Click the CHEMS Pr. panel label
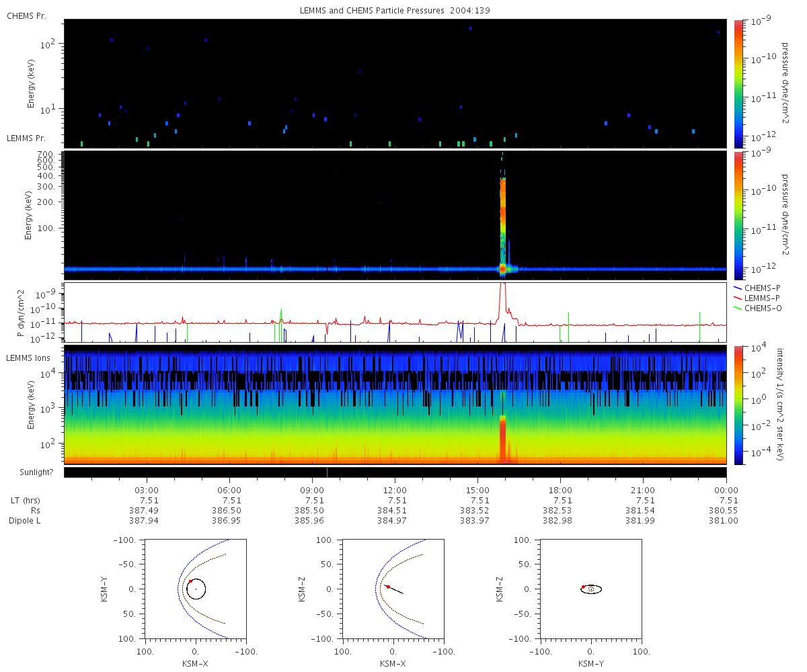The width and height of the screenshot is (807, 672). tap(26, 15)
